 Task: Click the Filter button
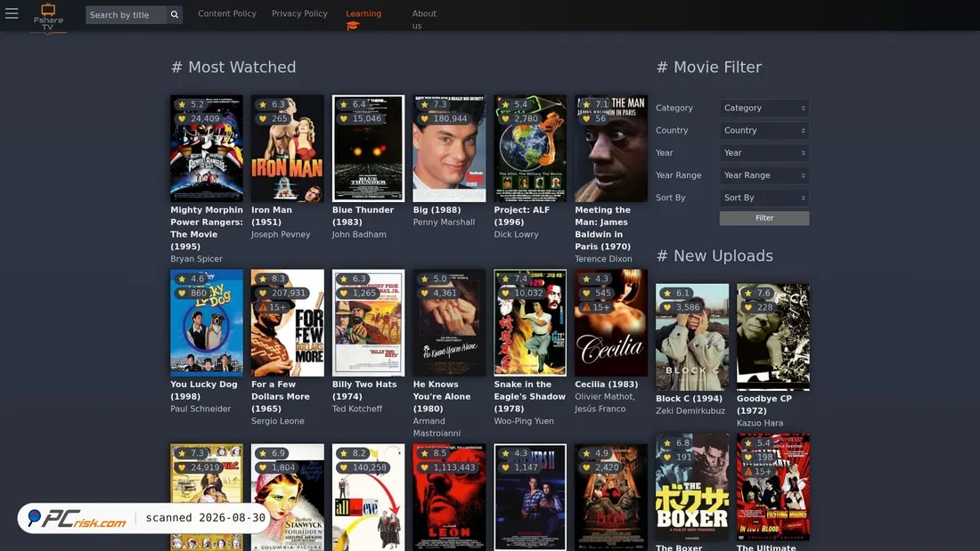coord(764,218)
